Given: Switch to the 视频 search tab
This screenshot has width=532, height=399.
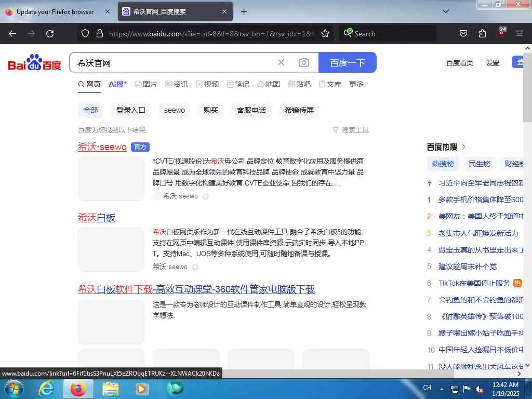Looking at the screenshot, I should pos(208,84).
